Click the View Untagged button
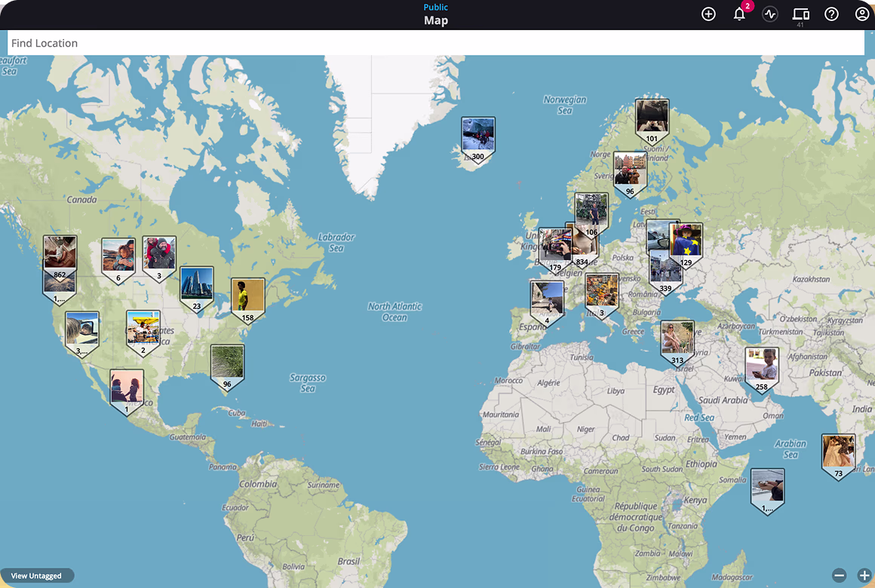 pyautogui.click(x=36, y=576)
